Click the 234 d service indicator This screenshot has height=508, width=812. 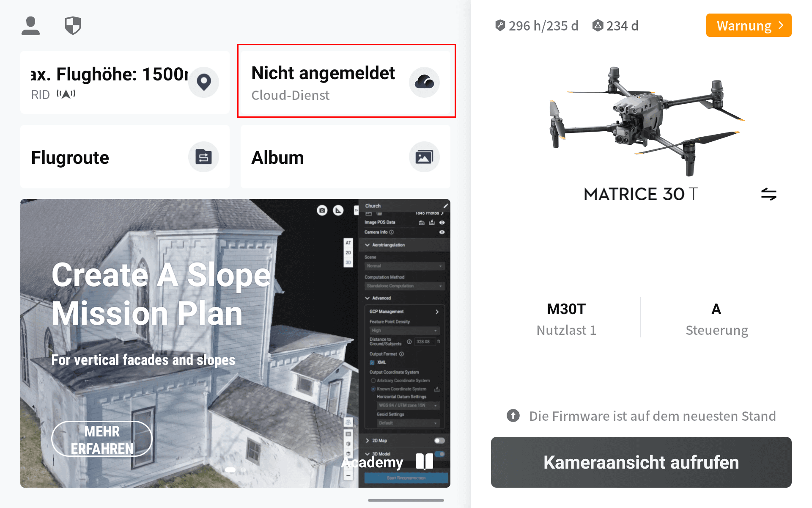(615, 26)
